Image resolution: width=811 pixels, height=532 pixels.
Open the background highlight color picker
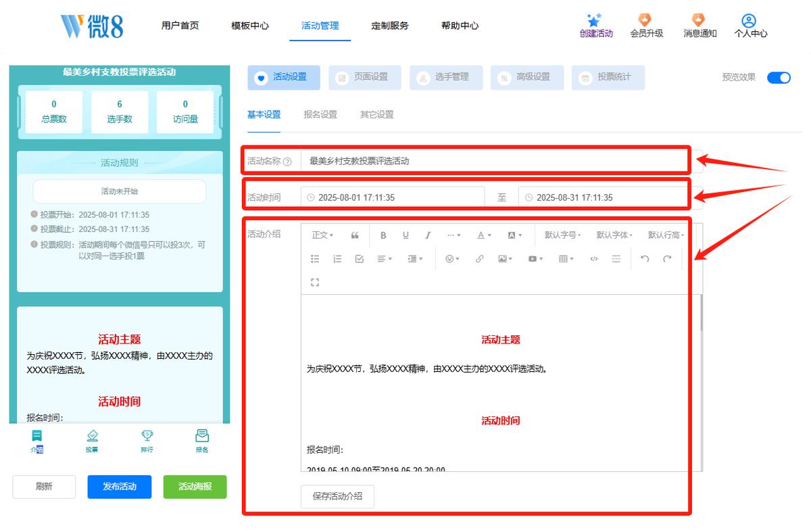click(514, 235)
